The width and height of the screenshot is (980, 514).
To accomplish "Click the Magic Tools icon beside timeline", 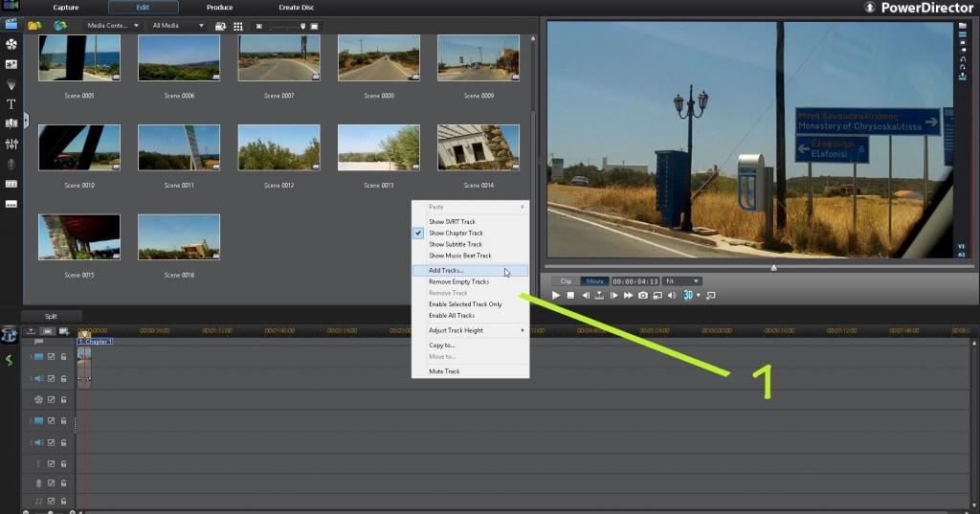I will (x=9, y=335).
